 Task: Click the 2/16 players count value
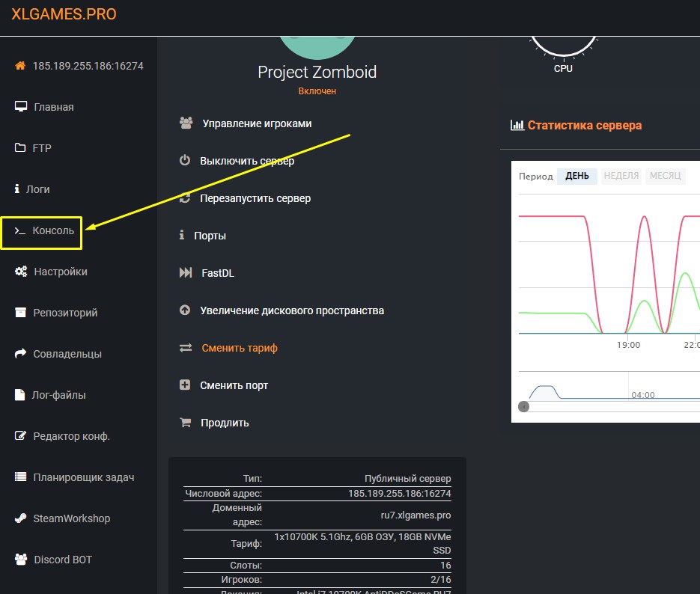[x=441, y=579]
